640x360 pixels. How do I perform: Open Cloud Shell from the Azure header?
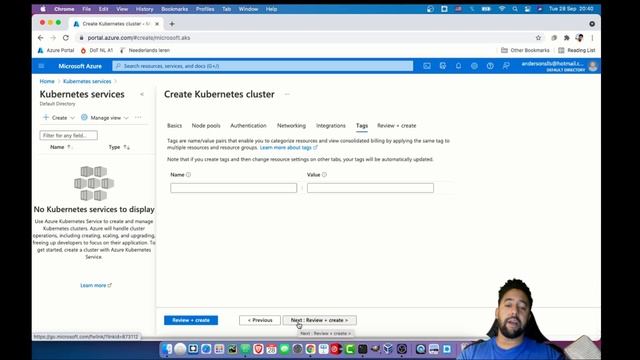427,66
